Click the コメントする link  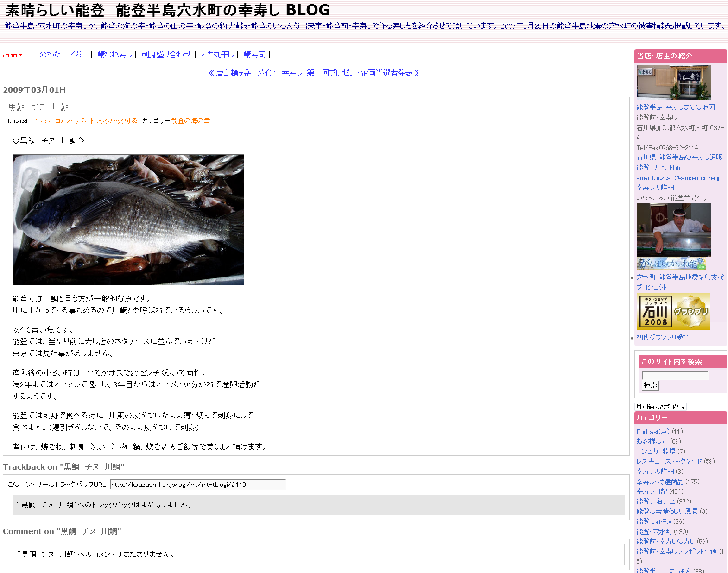[70, 121]
